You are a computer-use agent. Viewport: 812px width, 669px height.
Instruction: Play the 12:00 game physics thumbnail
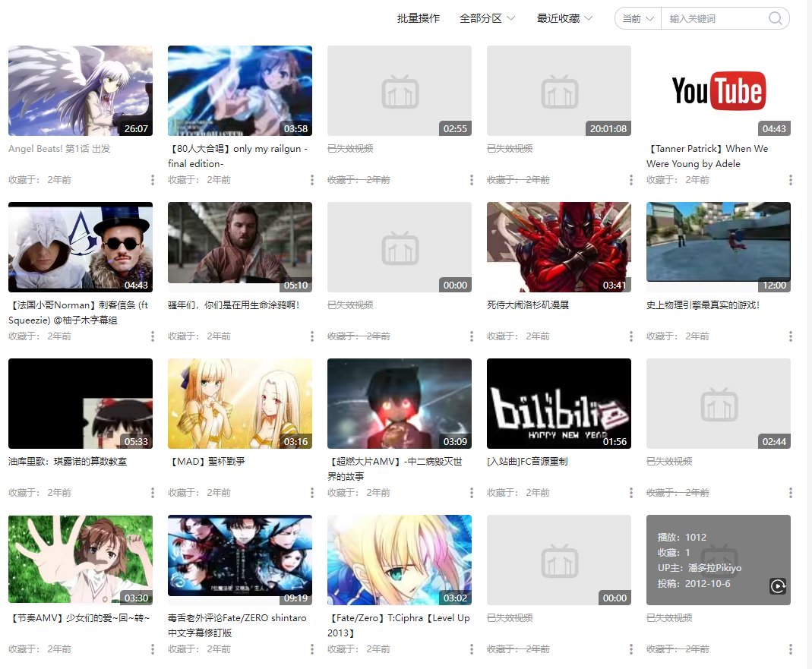click(x=719, y=247)
